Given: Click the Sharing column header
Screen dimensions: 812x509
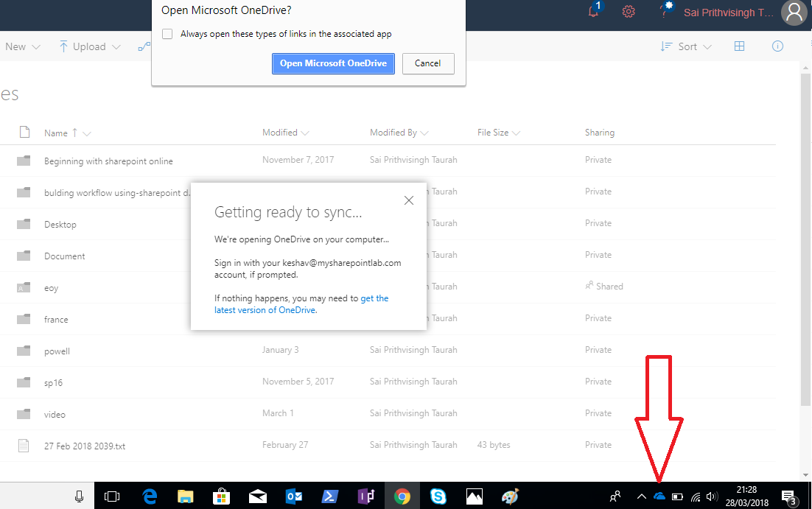Looking at the screenshot, I should pyautogui.click(x=600, y=133).
